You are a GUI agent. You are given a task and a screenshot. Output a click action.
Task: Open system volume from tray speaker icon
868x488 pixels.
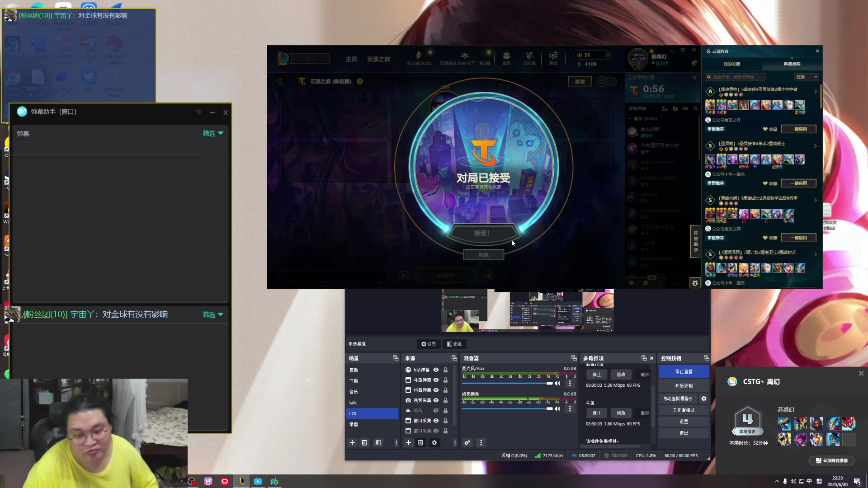[x=793, y=481]
